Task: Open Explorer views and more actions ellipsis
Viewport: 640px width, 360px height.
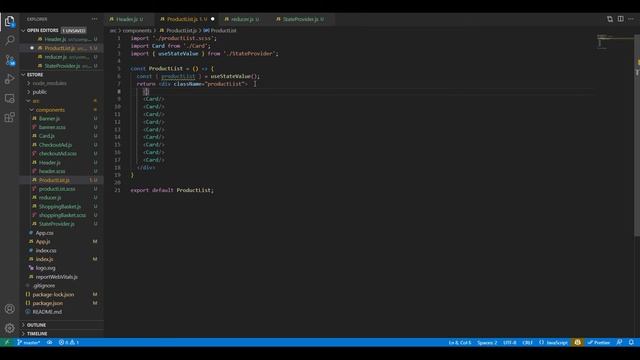Action: (95, 19)
